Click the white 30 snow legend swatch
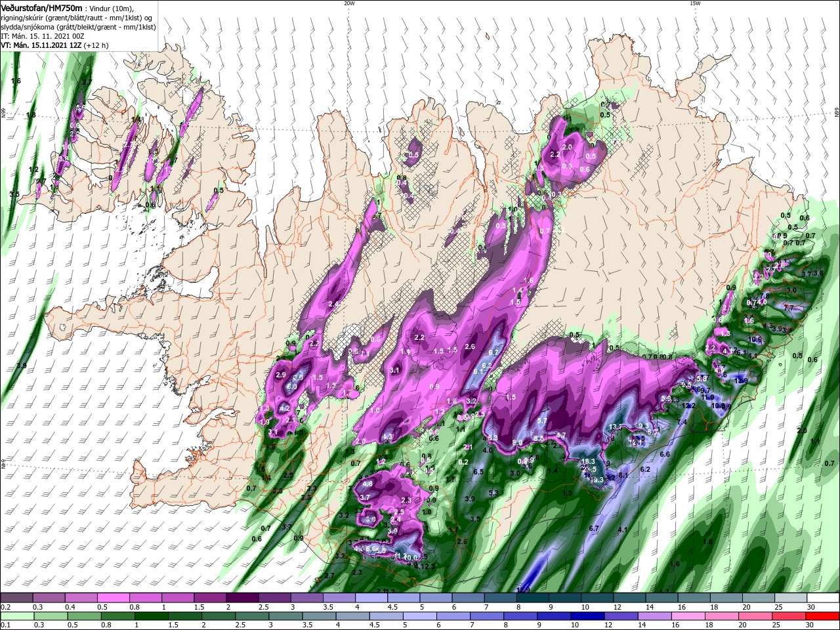Screen dimensions: 840x630 click(x=823, y=598)
